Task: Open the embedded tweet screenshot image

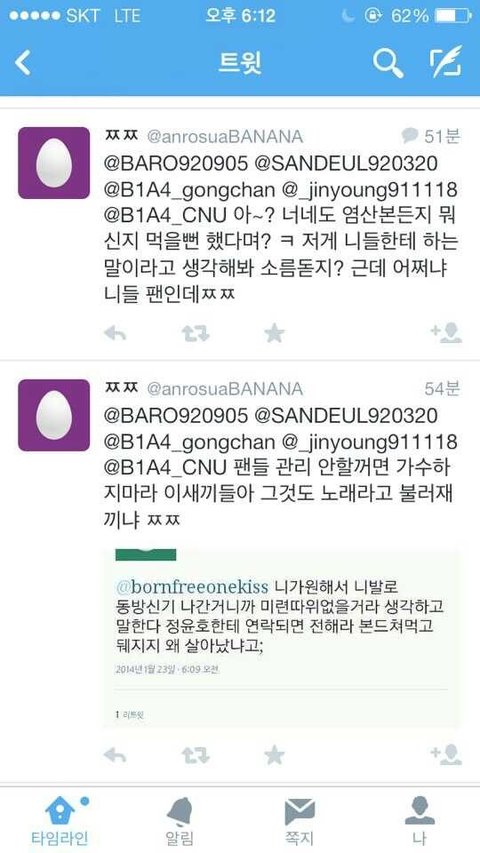Action: click(x=281, y=639)
